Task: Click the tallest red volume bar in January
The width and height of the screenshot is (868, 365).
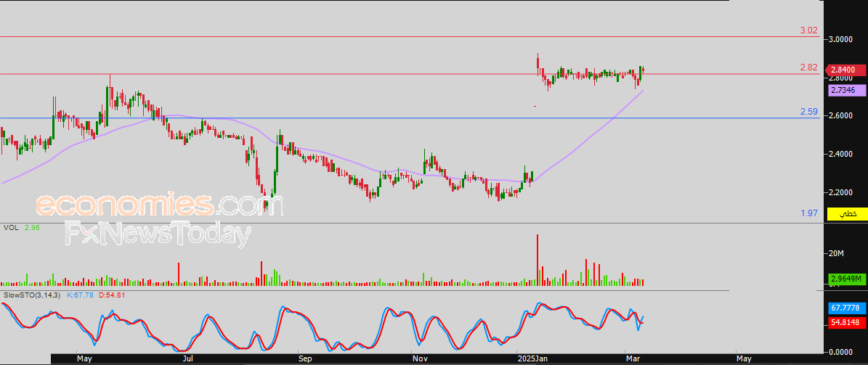Action: 537,260
